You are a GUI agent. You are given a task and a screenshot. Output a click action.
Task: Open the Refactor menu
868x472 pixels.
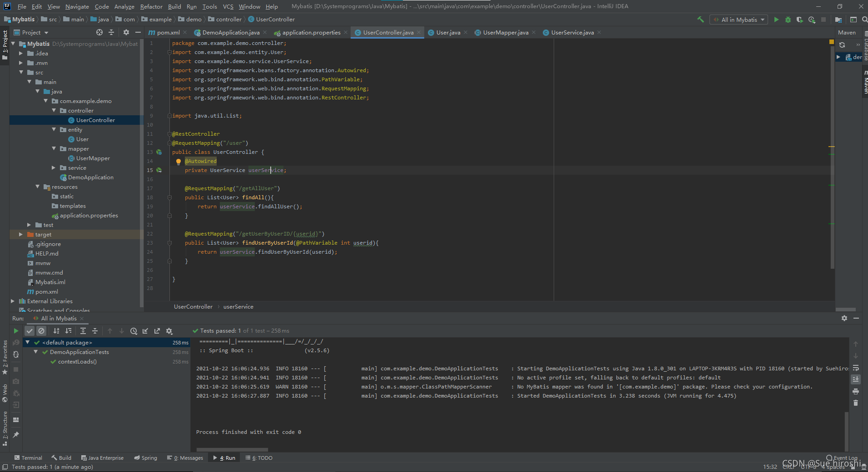[151, 6]
